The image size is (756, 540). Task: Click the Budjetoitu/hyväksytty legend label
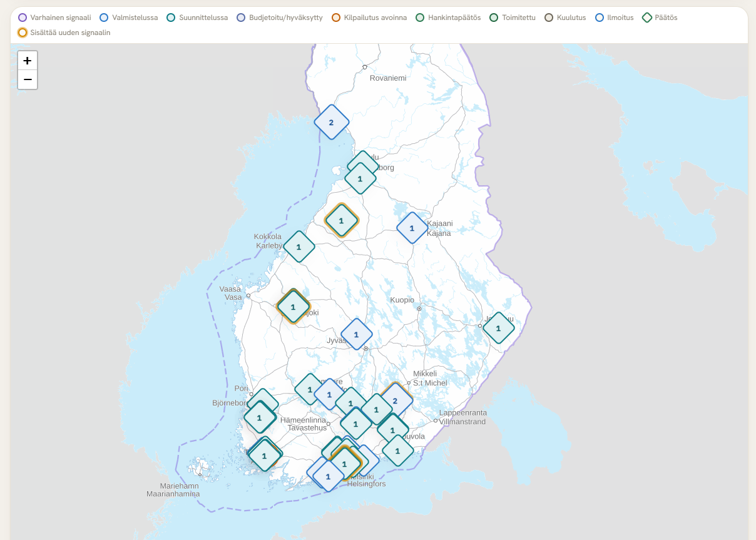[286, 18]
